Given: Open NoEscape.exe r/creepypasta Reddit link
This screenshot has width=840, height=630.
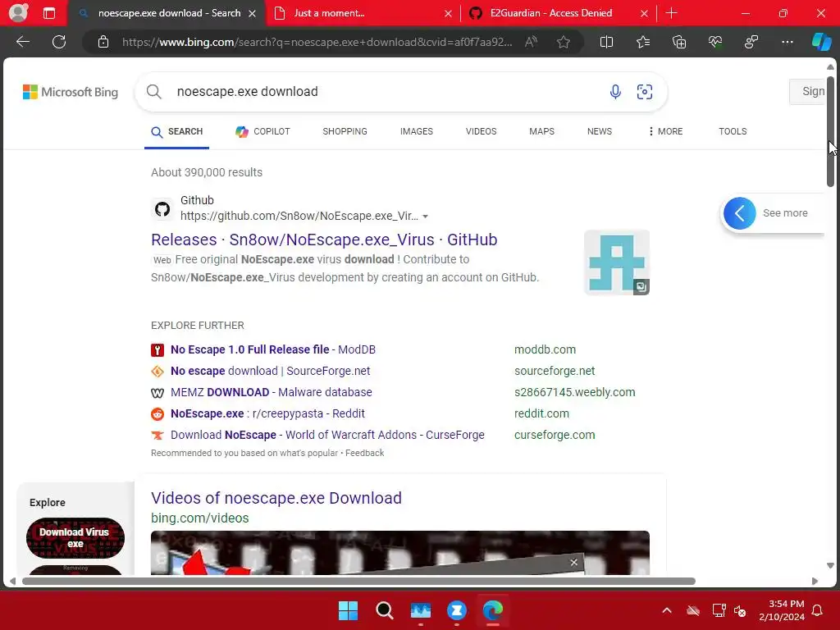Looking at the screenshot, I should click(267, 413).
